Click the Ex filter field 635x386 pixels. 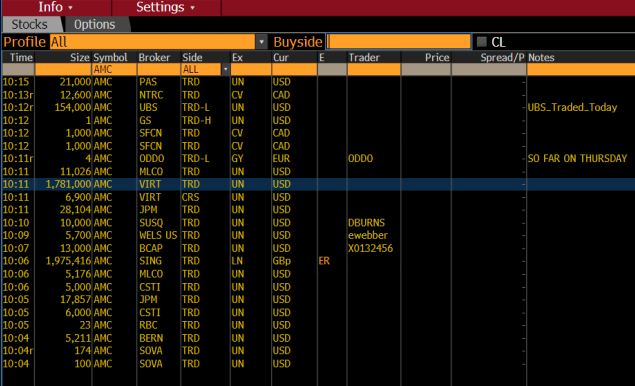251,69
